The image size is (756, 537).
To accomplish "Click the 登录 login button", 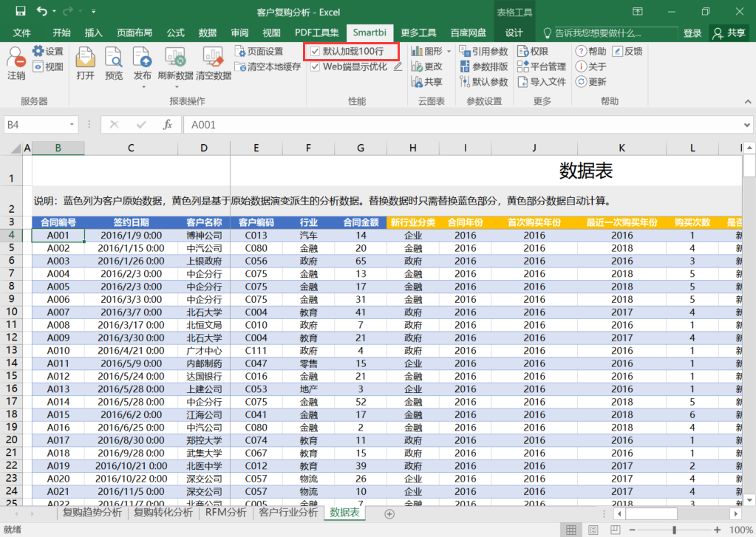I will point(692,33).
